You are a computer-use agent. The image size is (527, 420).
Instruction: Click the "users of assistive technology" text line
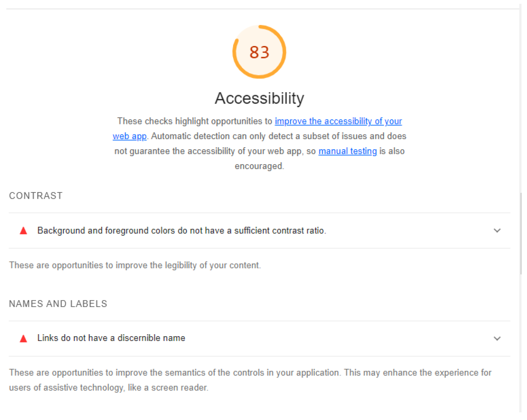(109, 387)
